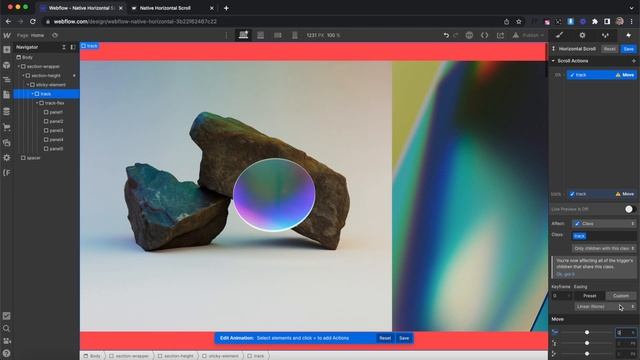Open the Interactions lightning tab
The height and width of the screenshot is (360, 640).
pos(628,36)
